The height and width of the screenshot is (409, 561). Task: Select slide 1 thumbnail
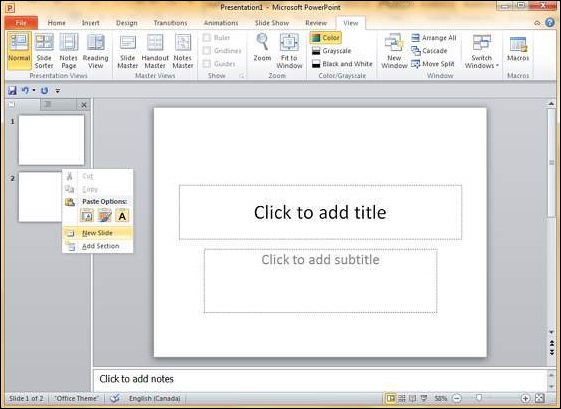[52, 140]
